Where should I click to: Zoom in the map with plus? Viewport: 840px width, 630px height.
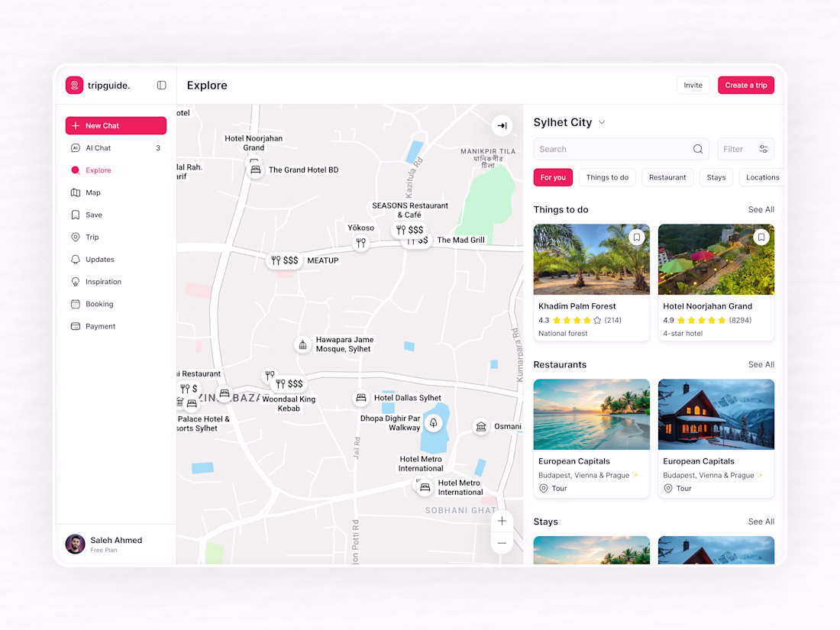502,521
